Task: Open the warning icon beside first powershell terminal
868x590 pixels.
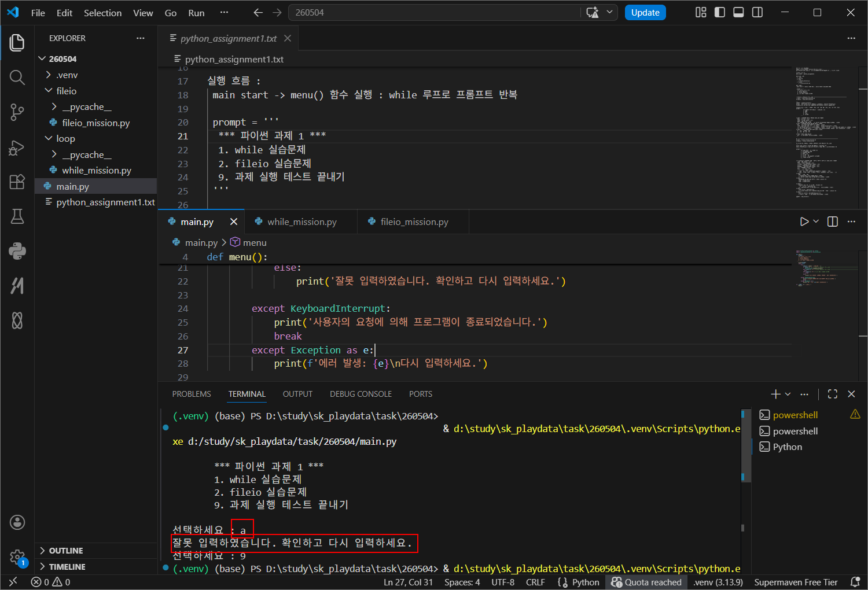Action: coord(855,415)
